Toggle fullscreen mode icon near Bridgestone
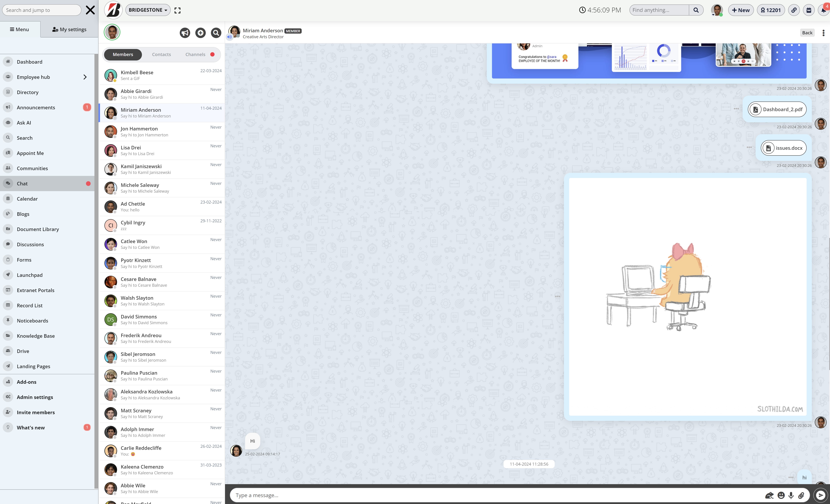 tap(178, 10)
